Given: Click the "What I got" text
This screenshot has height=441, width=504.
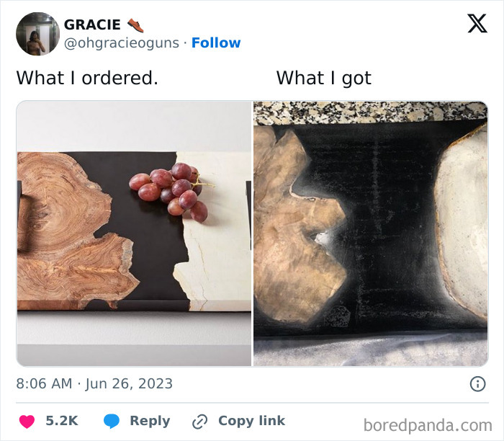Looking at the screenshot, I should [x=323, y=78].
